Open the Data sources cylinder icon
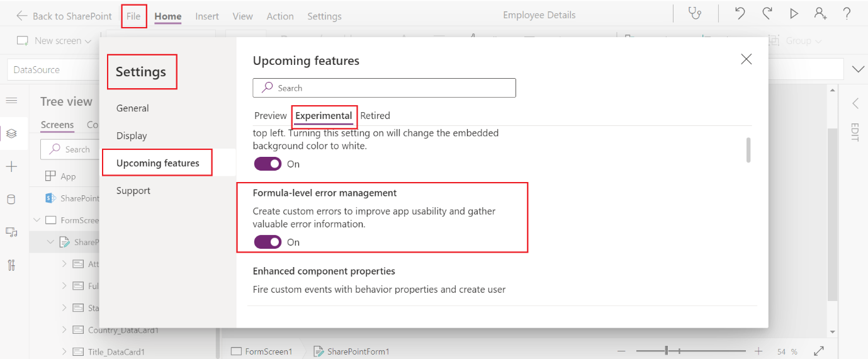868x359 pixels. click(x=11, y=200)
